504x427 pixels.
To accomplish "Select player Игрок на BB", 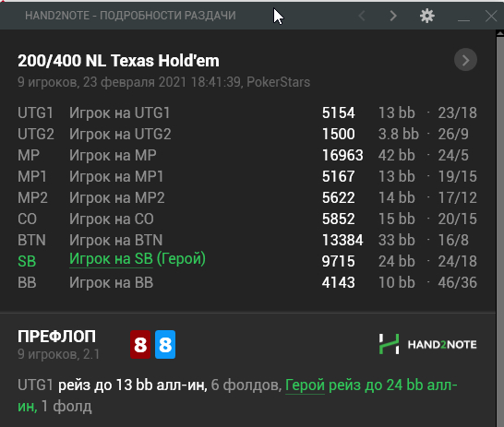I will tap(111, 282).
